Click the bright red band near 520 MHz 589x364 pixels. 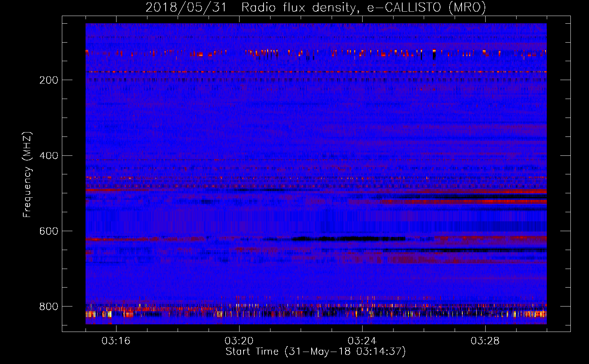click(x=464, y=201)
